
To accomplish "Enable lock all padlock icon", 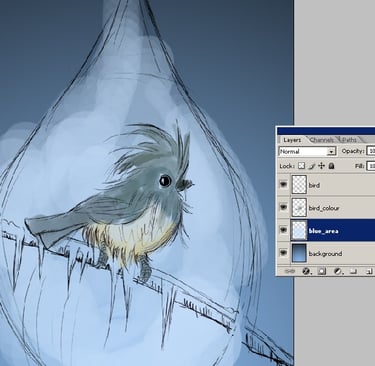I will [x=331, y=166].
